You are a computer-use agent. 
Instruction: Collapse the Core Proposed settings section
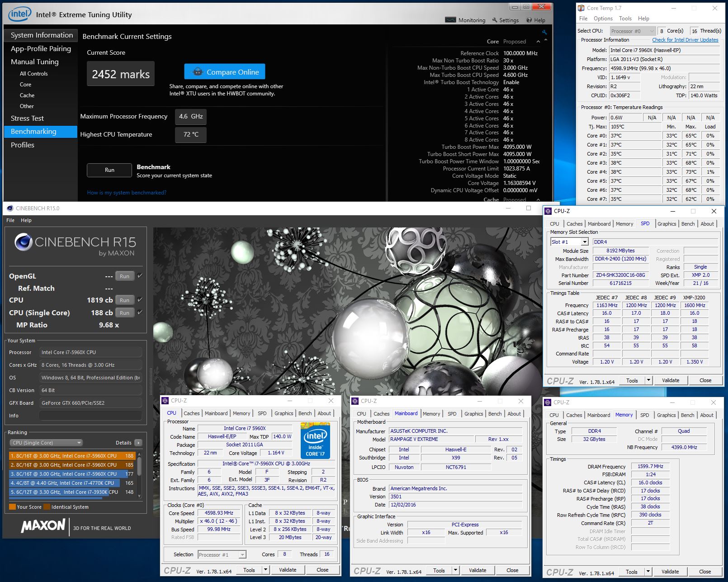tap(538, 42)
